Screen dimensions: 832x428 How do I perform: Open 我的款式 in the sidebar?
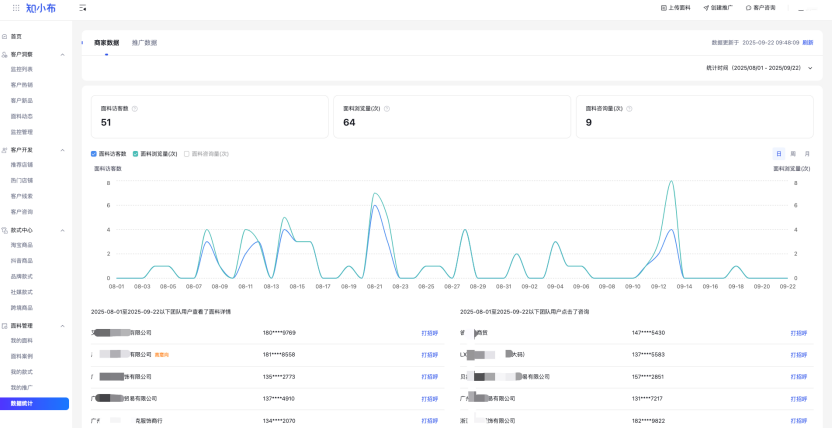pyautogui.click(x=22, y=372)
